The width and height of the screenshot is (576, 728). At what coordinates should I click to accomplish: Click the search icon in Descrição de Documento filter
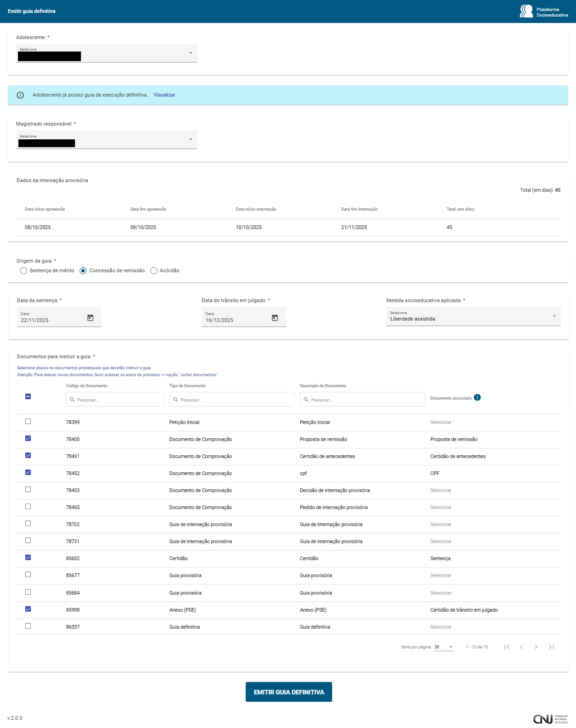tap(306, 400)
